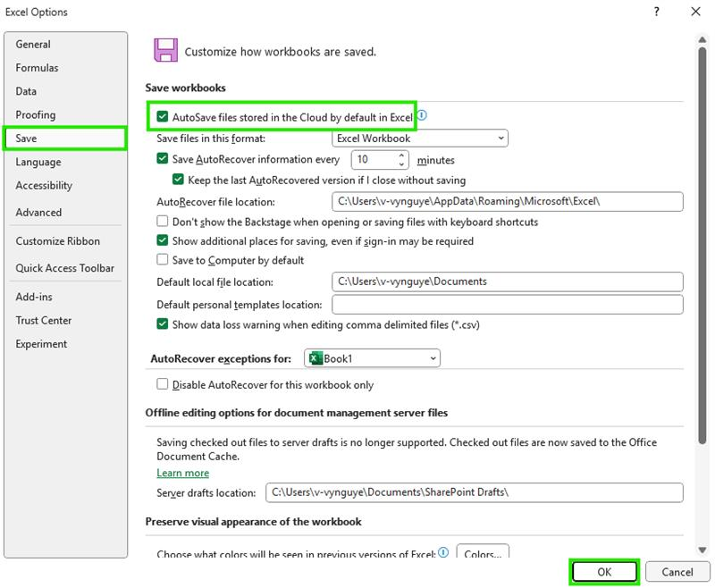The width and height of the screenshot is (715, 588).
Task: Toggle Save AutoRecover information checkbox
Action: tap(163, 159)
